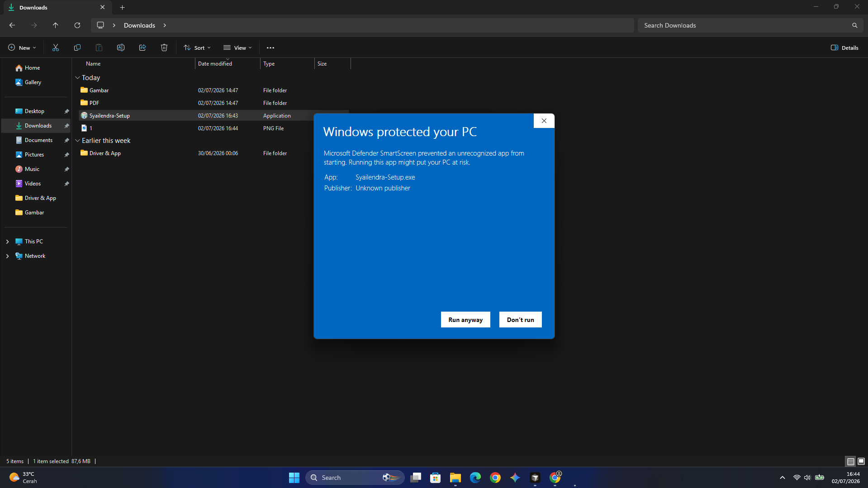
Task: Expand the chevron after Downloads breadcrumb
Action: 165,25
